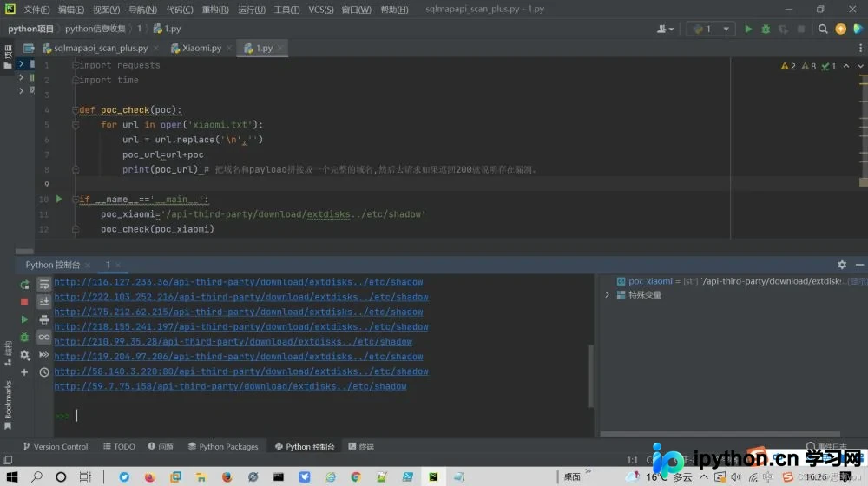Screen dimensions: 868x486
Task: Click the stop button in main toolbar
Action: pos(800,29)
